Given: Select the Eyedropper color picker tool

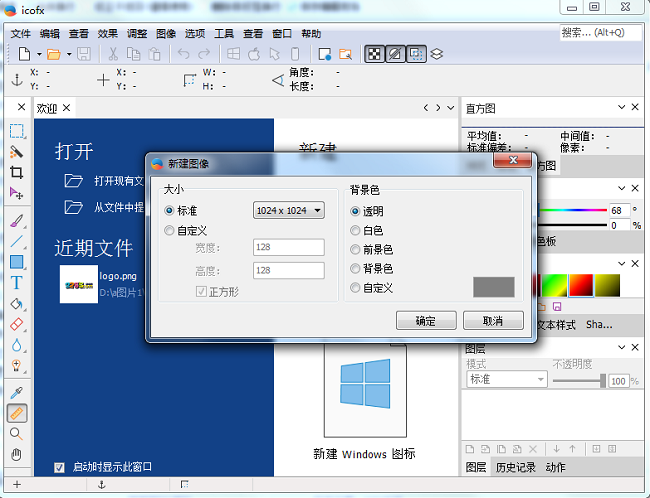Looking at the screenshot, I should (16, 393).
